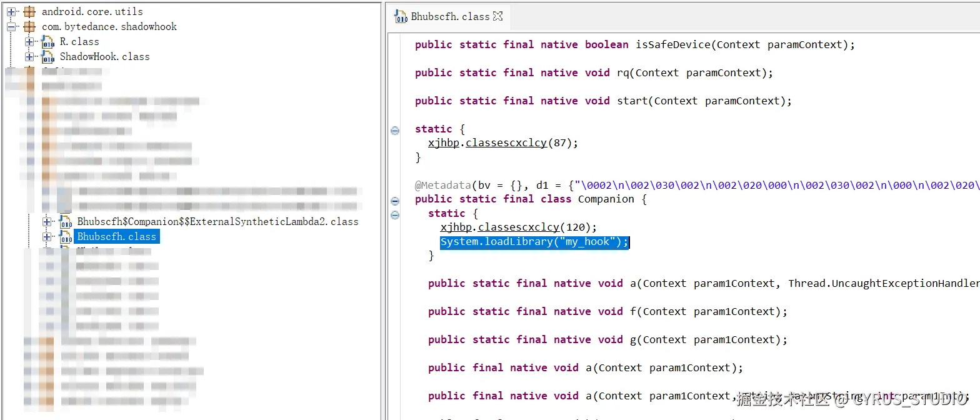Viewport: 980px width, 420px height.
Task: Click the ExternalSyntheticLambda2.class file icon
Action: click(x=65, y=222)
